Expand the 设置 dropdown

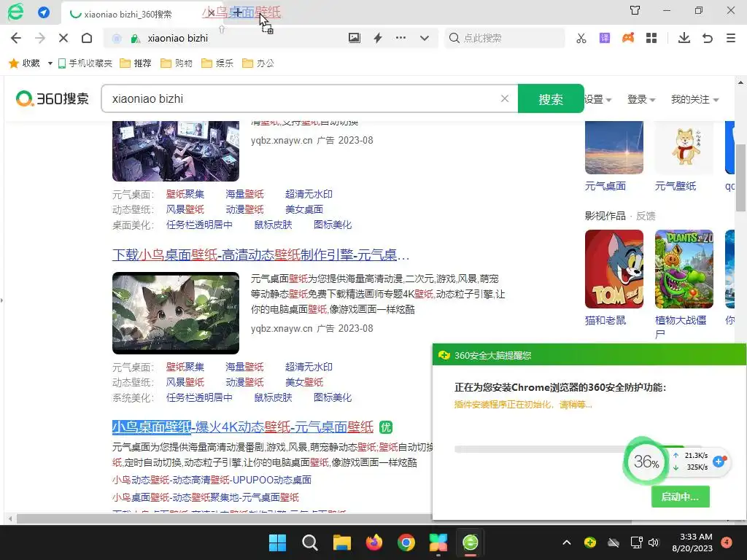click(598, 99)
